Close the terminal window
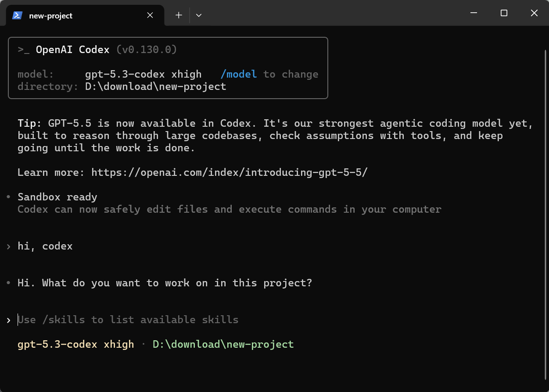 [x=534, y=13]
